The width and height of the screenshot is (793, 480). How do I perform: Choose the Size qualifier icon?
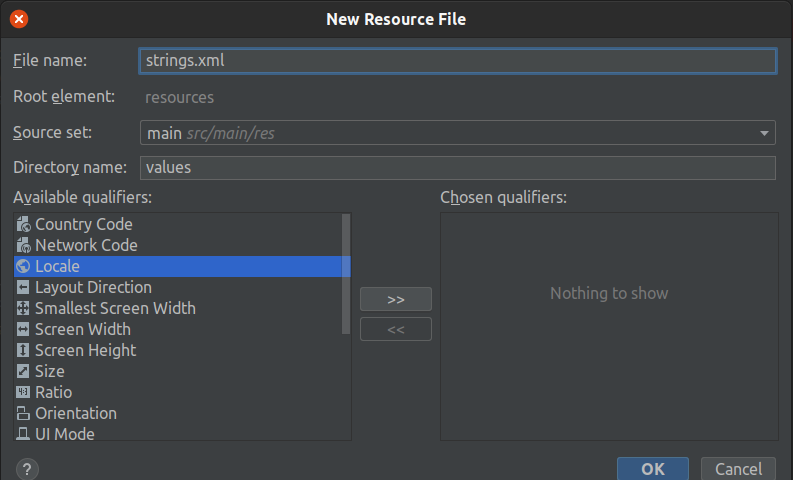point(23,371)
